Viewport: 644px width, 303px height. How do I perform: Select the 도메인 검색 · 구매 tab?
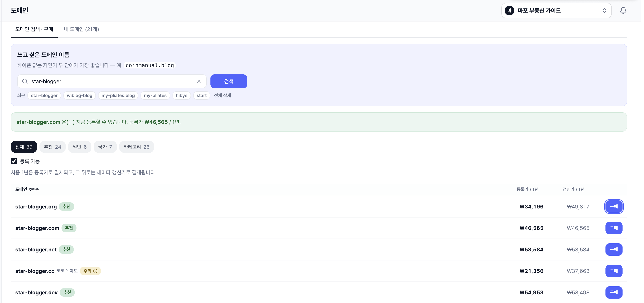pyautogui.click(x=34, y=29)
